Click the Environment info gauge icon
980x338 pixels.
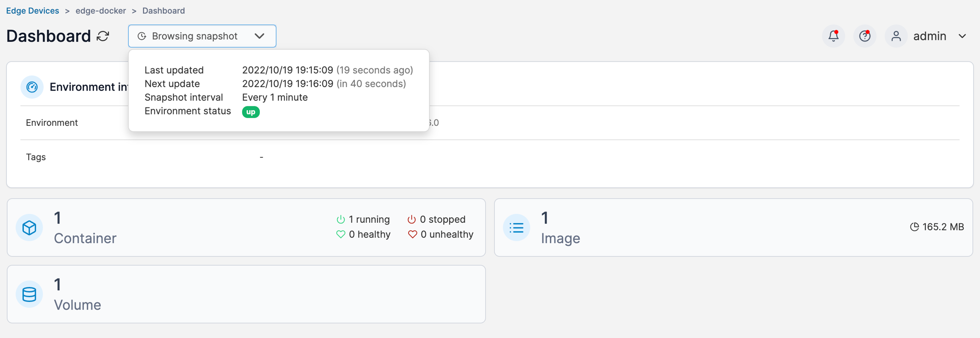point(32,87)
